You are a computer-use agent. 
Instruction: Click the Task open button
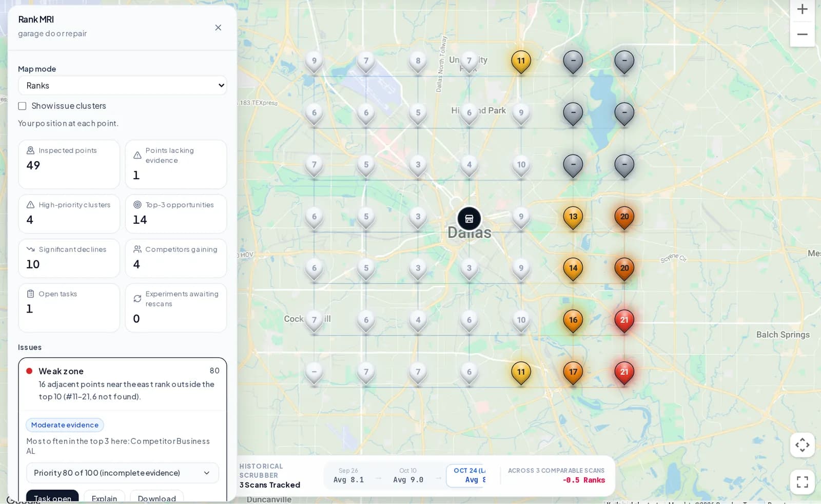coord(52,497)
